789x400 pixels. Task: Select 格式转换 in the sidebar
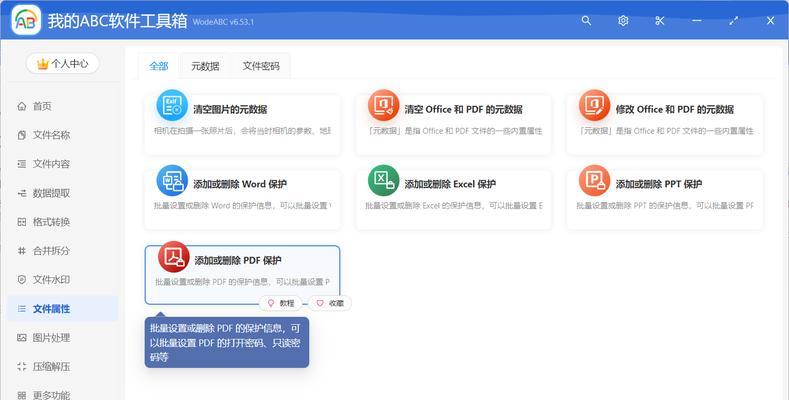click(x=50, y=222)
